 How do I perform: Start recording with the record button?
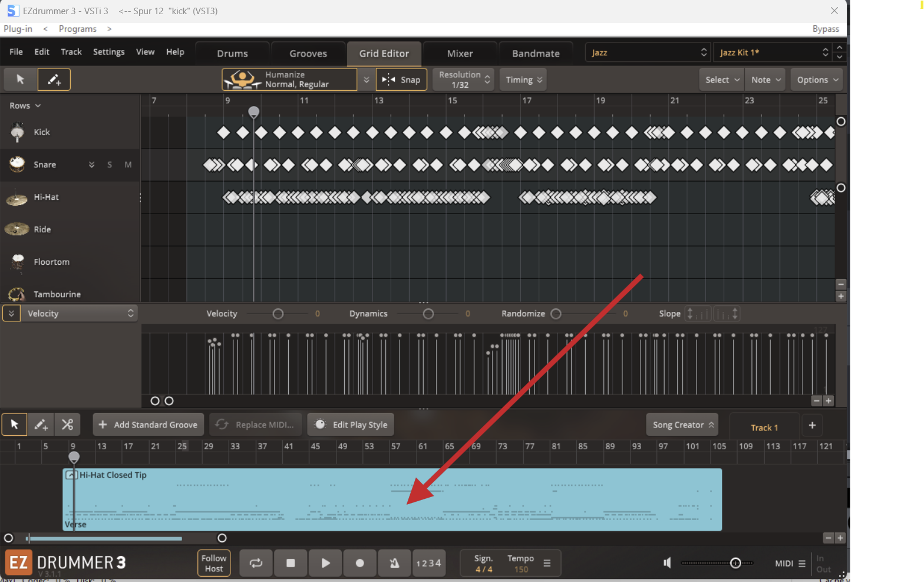(x=360, y=563)
